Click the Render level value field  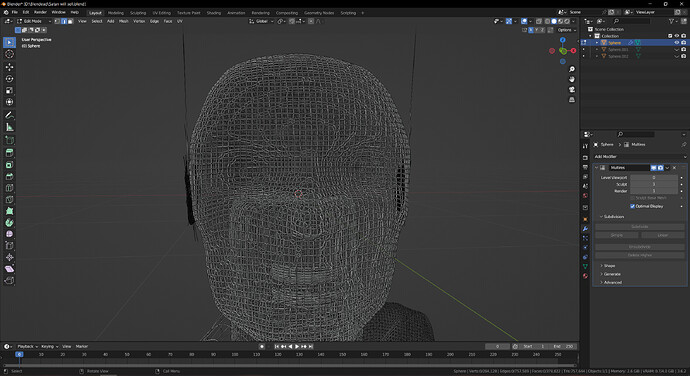(x=654, y=191)
